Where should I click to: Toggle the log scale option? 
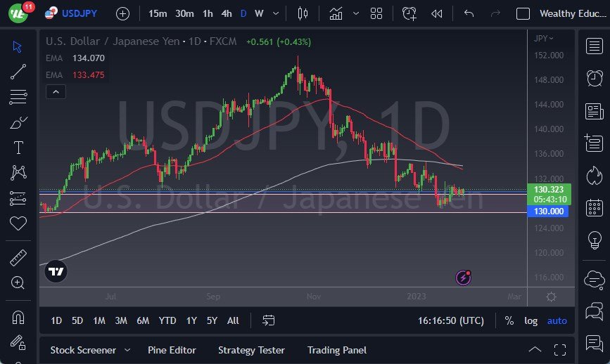tap(530, 320)
